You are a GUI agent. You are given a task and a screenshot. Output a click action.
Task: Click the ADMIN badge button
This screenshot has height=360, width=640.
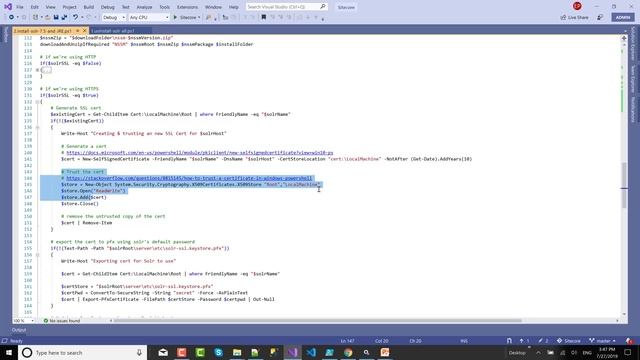[622, 18]
